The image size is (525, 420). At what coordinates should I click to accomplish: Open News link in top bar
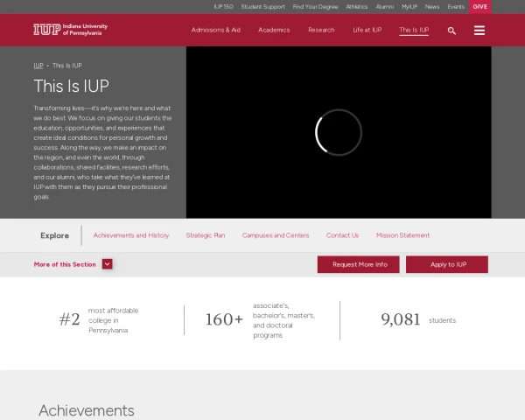pyautogui.click(x=432, y=7)
